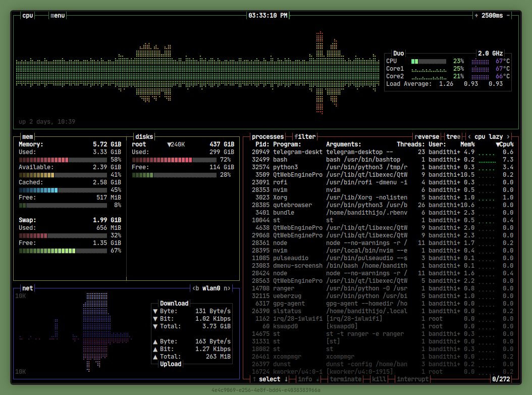Screen dimensions: 532x395
Task: Click the left arrow beside wlan0
Action: point(195,288)
